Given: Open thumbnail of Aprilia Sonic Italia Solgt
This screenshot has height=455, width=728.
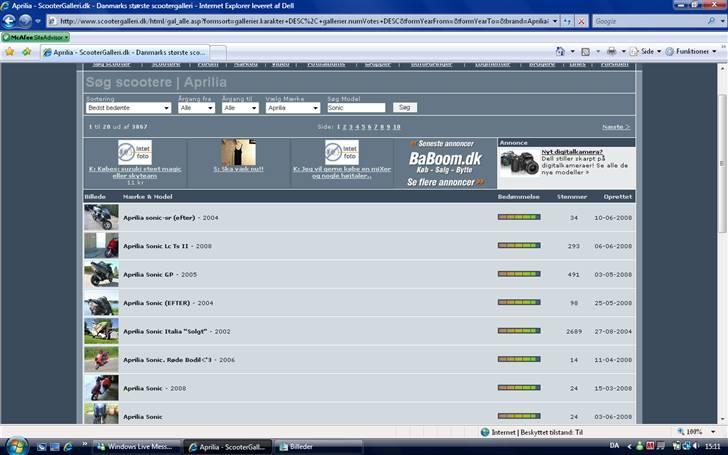Looking at the screenshot, I should (101, 331).
